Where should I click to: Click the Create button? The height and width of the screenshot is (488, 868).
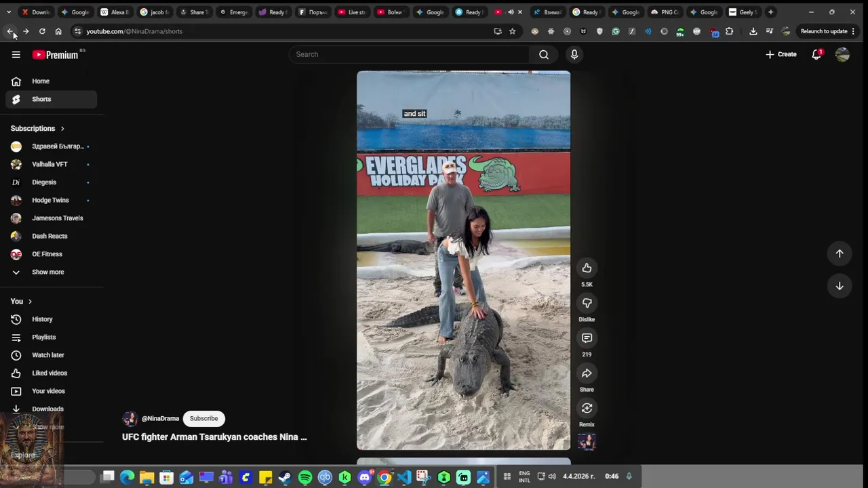(x=781, y=54)
